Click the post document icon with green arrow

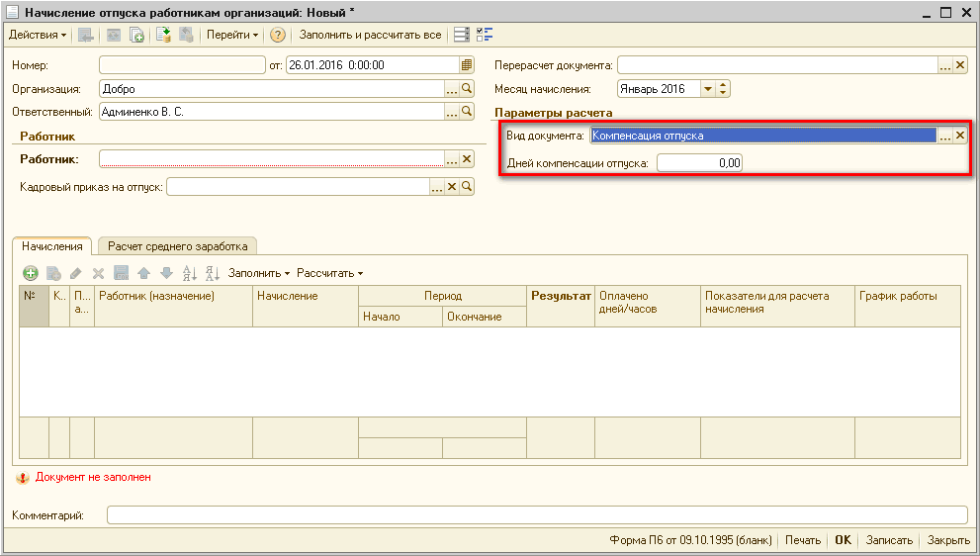coord(164,35)
